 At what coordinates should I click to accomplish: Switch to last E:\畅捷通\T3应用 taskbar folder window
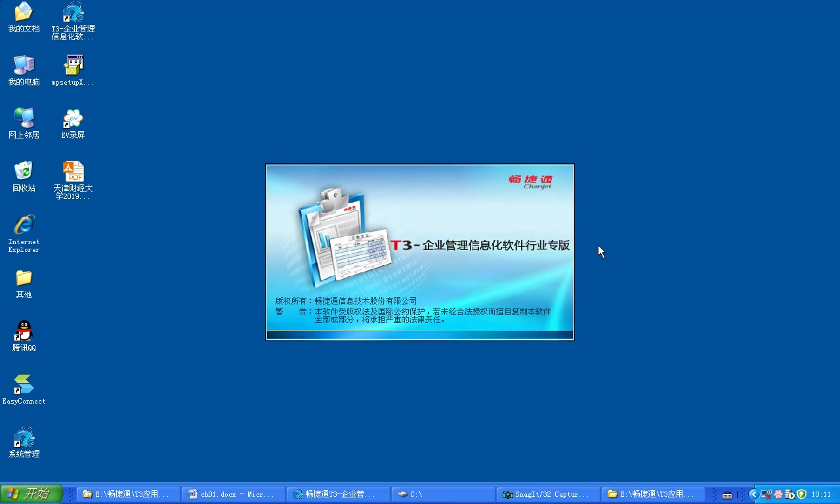(654, 494)
